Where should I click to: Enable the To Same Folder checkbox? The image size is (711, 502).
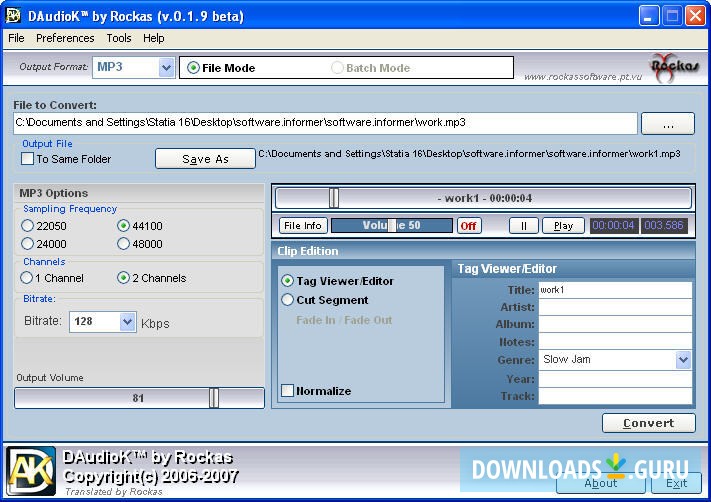tap(27, 159)
